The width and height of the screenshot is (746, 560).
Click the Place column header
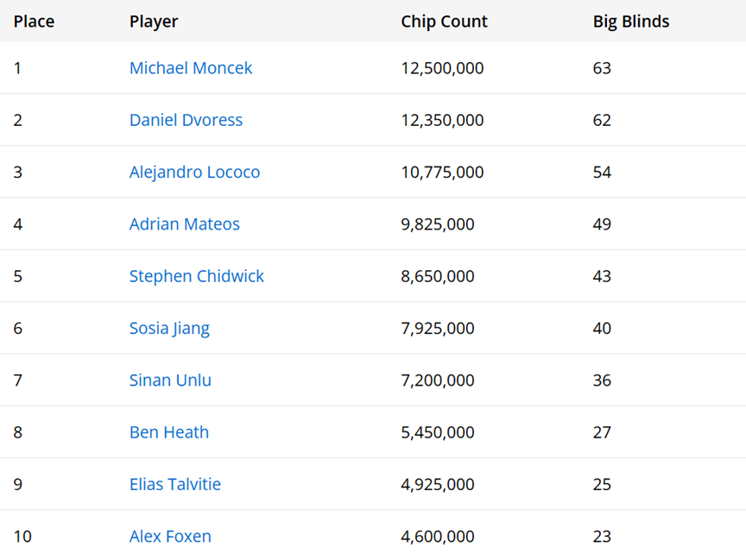[34, 22]
